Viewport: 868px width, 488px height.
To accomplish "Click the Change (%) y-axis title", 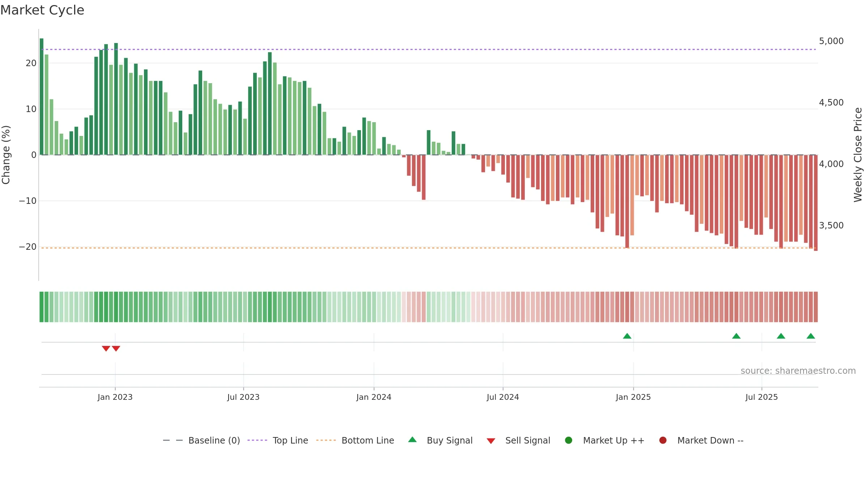I will pyautogui.click(x=6, y=155).
